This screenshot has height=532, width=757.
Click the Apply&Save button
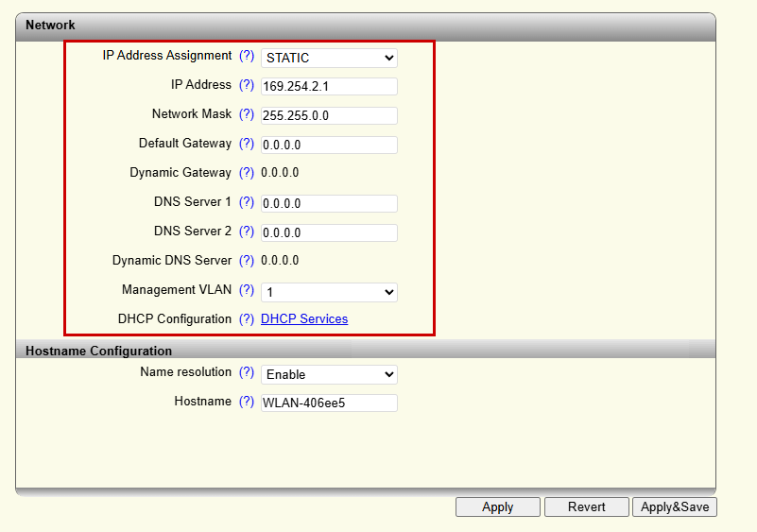tap(675, 507)
